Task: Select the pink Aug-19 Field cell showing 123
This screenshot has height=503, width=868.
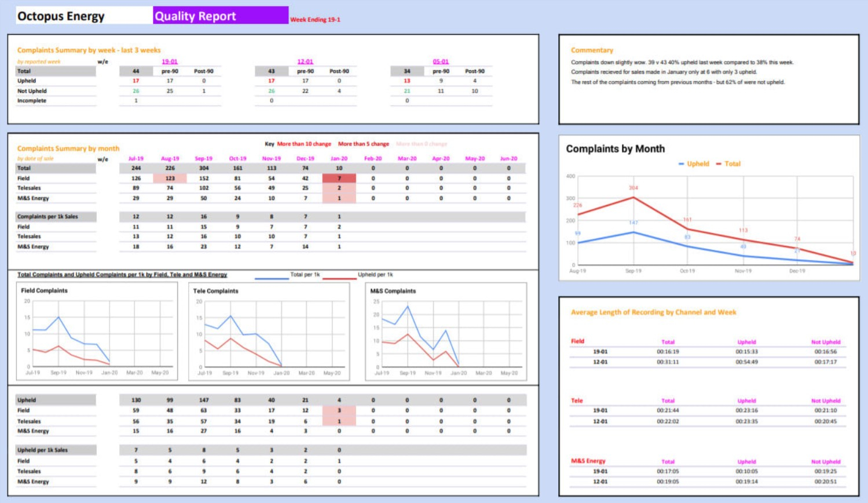Action: click(x=170, y=178)
